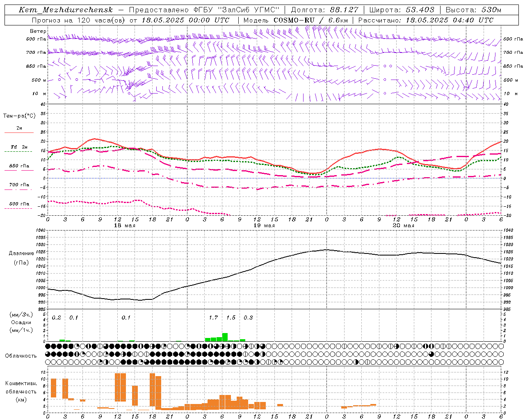Click the Рассчитано: 18.05.2025 04:40 UTC timestamp

point(426,20)
